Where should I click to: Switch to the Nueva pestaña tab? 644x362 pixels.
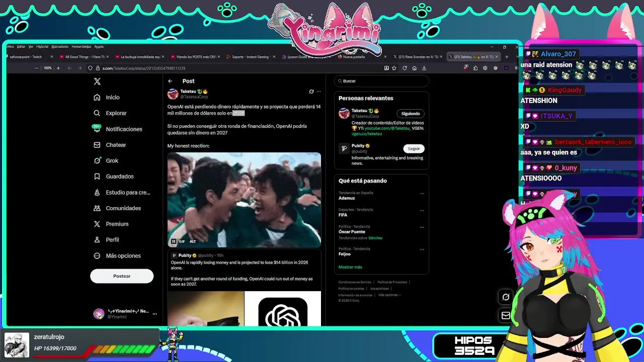[361, 57]
